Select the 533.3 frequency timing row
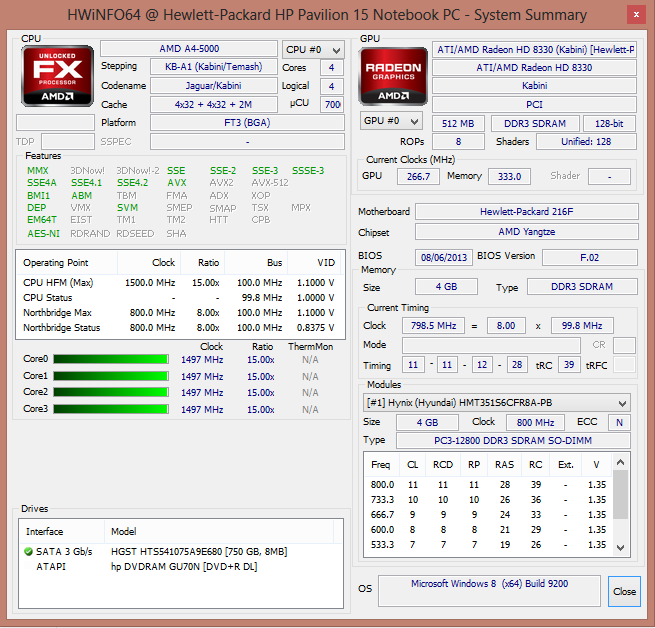The height and width of the screenshot is (628, 655). (x=488, y=545)
